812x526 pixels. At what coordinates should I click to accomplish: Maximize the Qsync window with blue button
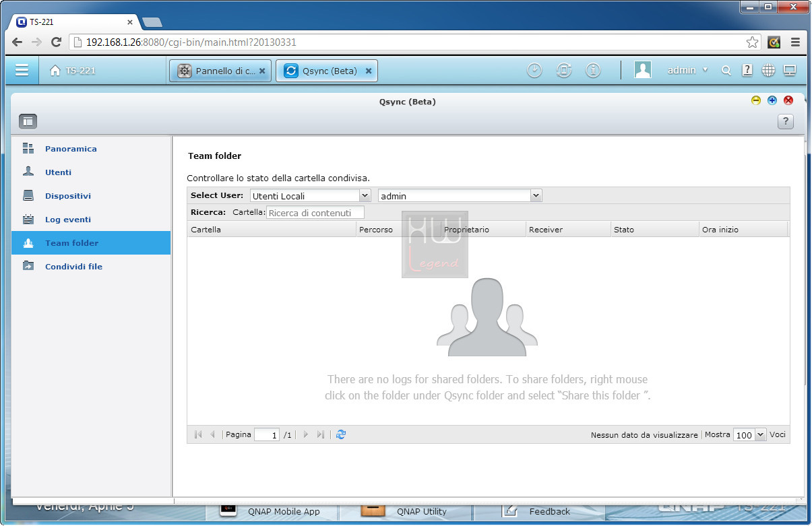[x=772, y=100]
